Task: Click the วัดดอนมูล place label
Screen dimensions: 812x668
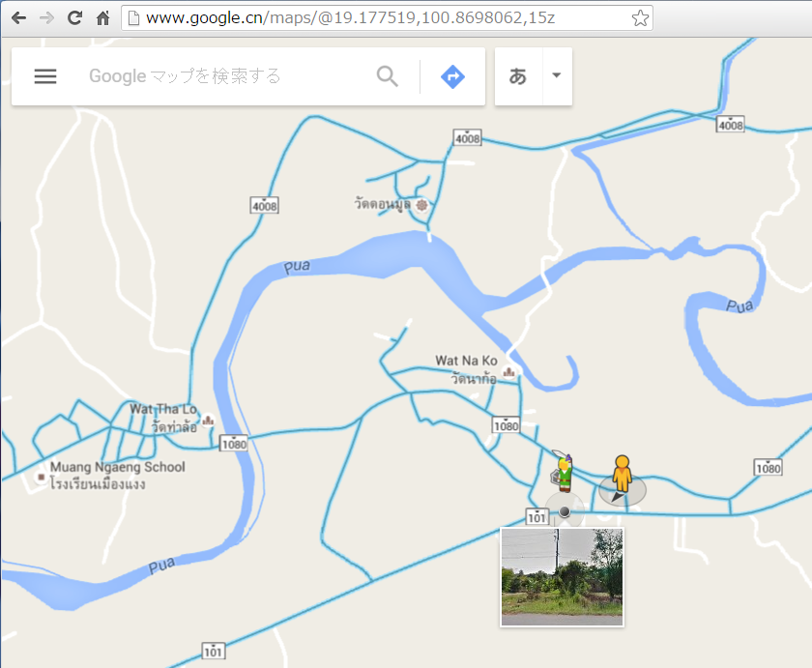Action: [x=382, y=204]
